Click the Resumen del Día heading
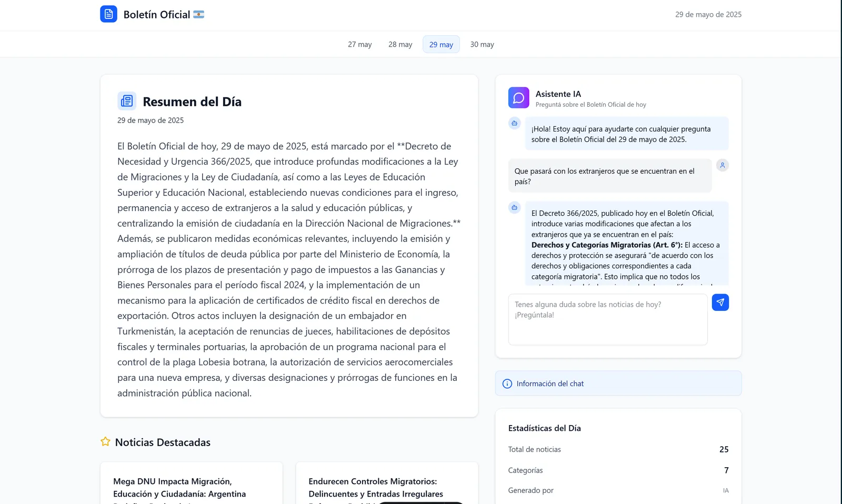 [192, 102]
